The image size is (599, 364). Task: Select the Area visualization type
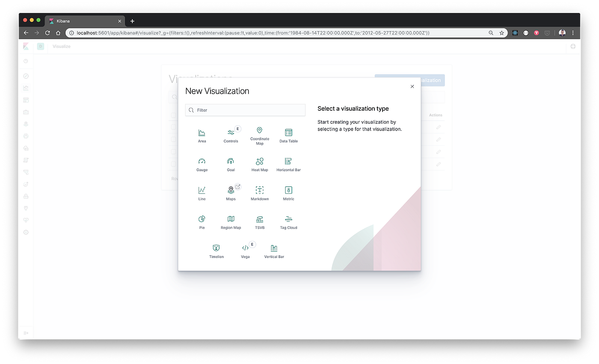coord(202,136)
